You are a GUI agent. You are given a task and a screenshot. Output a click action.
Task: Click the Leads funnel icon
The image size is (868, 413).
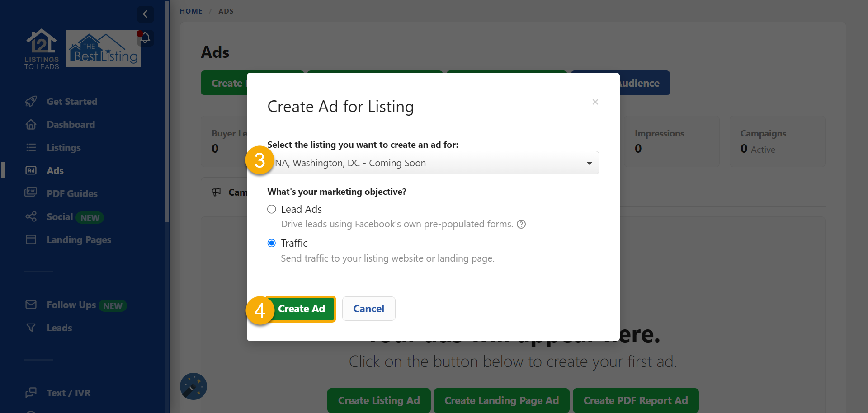[31, 328]
